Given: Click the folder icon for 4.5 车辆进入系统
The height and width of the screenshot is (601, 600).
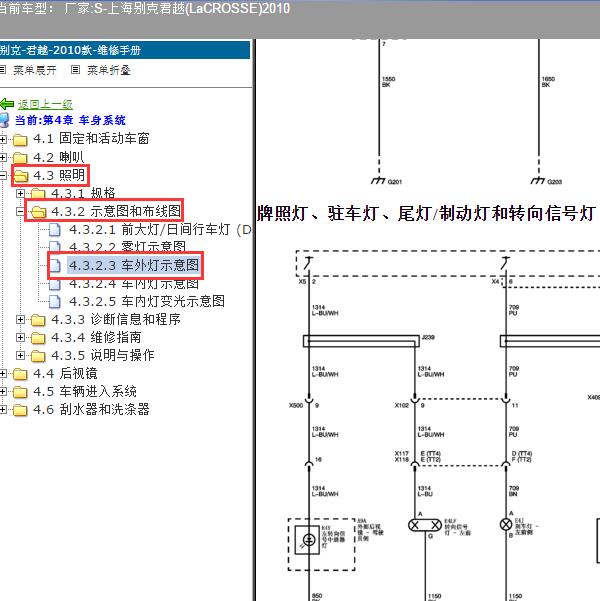Looking at the screenshot, I should tap(20, 392).
